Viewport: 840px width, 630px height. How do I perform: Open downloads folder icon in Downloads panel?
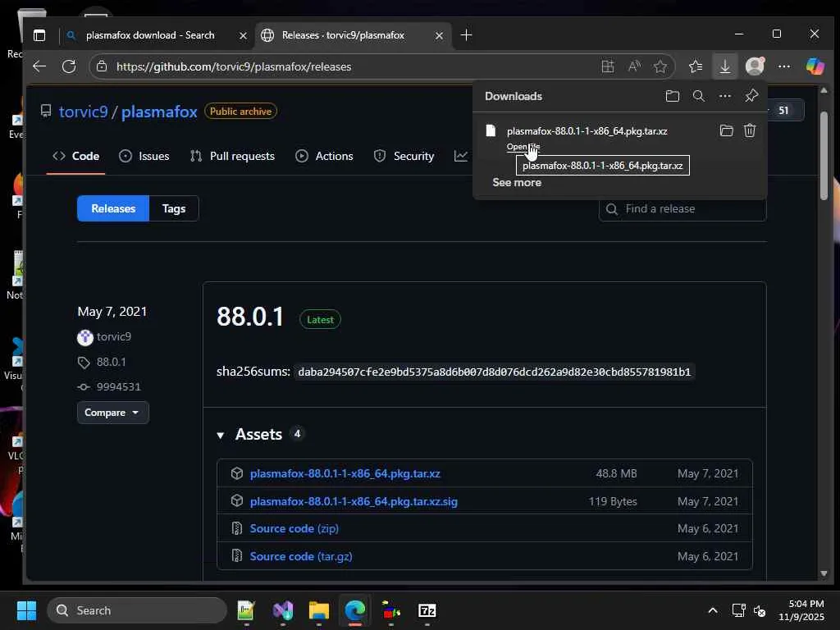click(x=673, y=96)
